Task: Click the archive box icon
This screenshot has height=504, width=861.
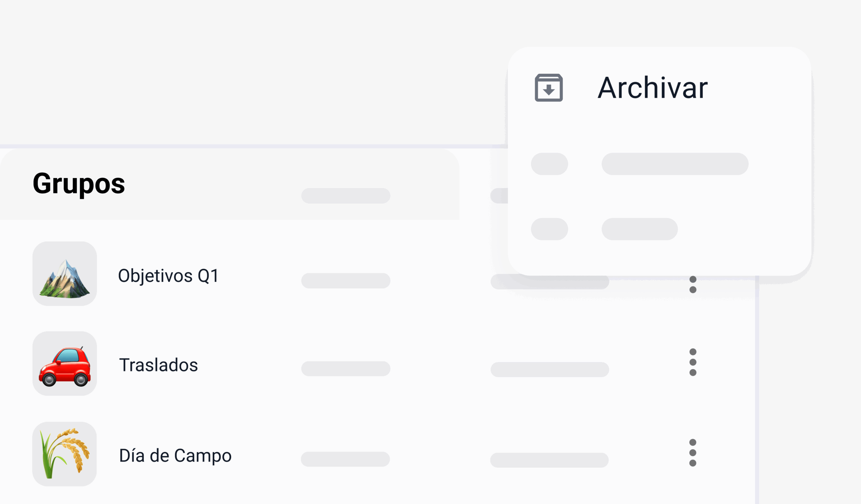Action: [x=549, y=88]
